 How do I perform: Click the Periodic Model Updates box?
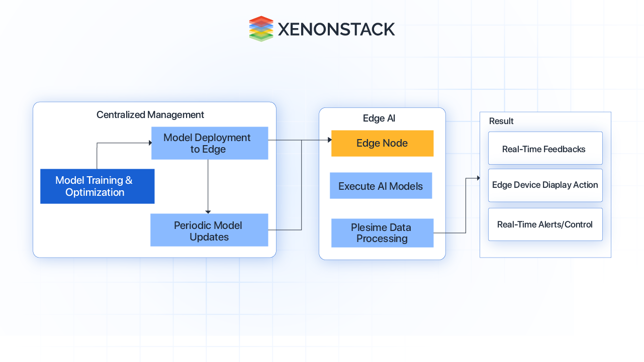[209, 230]
